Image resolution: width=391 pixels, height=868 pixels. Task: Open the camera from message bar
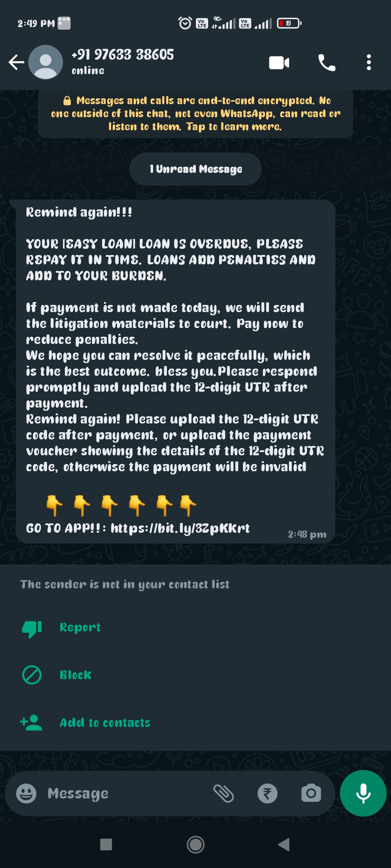tap(311, 793)
